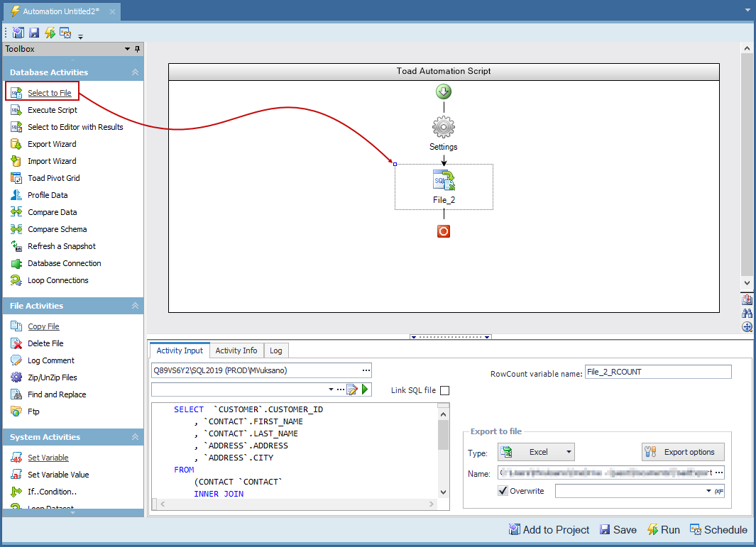
Task: Collapse the File Activities section
Action: [135, 306]
